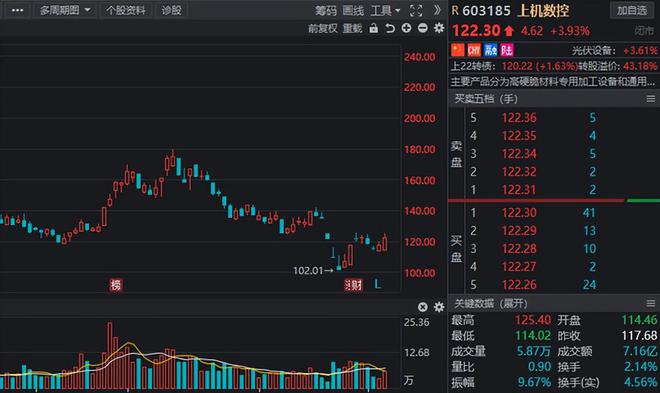
Task: Select sell level 5 price 122.36
Action: 519,117
